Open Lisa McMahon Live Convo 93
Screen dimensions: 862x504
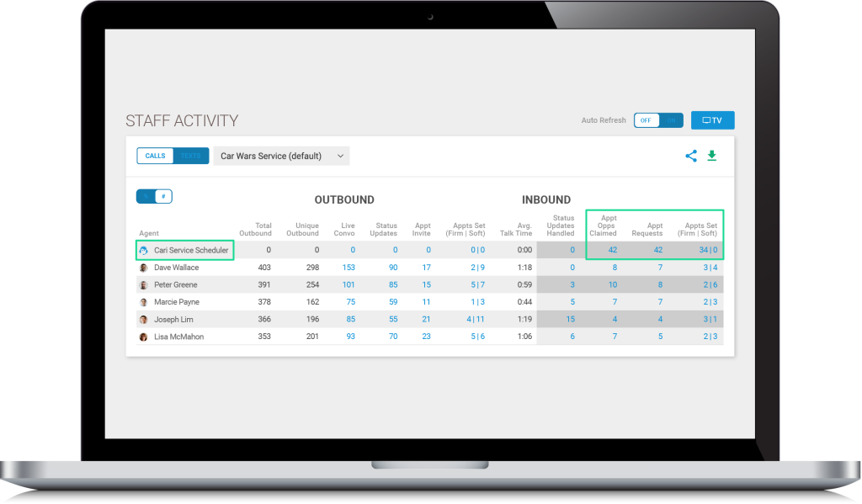click(x=351, y=337)
